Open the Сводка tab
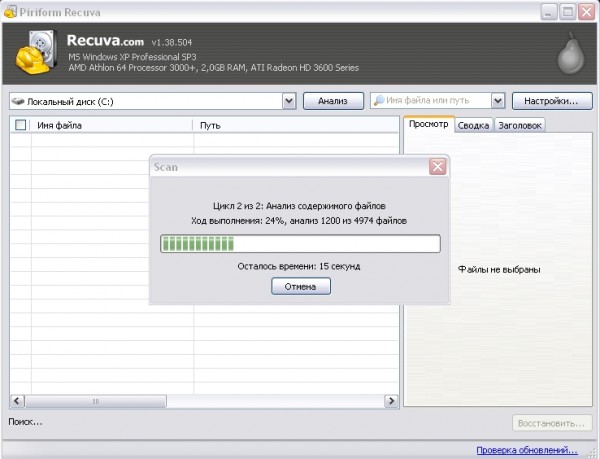Viewport: 600px width, 459px height. pyautogui.click(x=473, y=125)
